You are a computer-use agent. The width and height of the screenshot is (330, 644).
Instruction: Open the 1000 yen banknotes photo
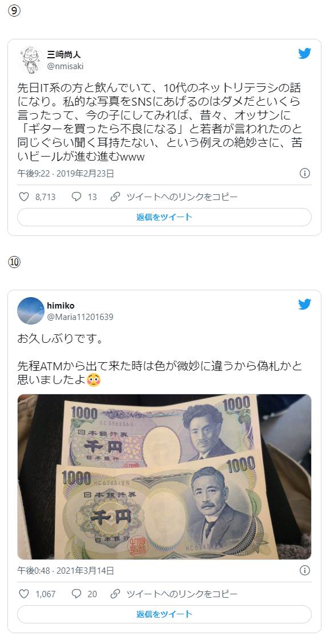164,477
